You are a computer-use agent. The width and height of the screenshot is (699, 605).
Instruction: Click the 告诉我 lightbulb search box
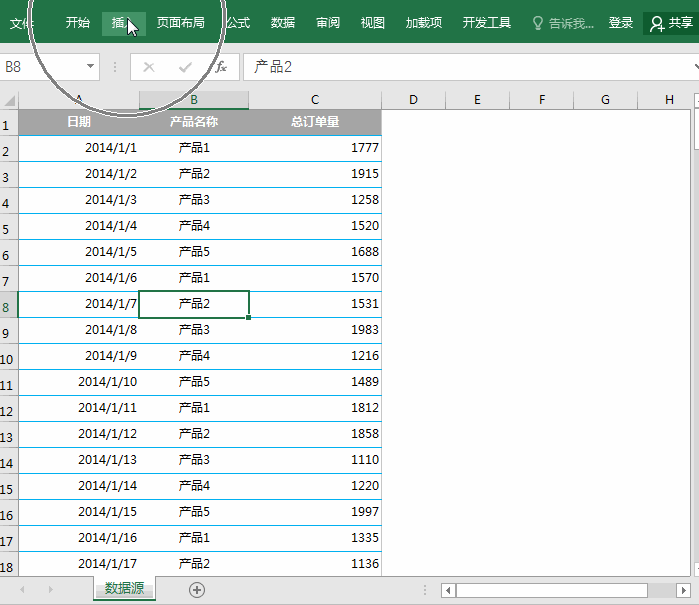pos(563,23)
